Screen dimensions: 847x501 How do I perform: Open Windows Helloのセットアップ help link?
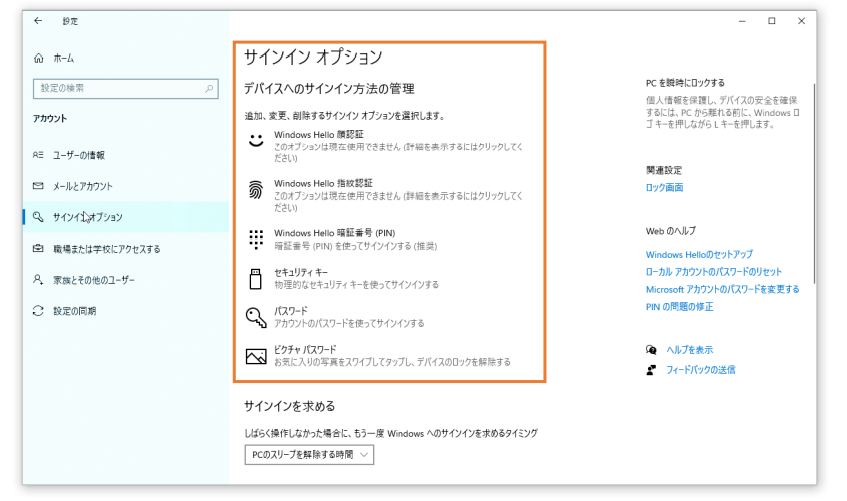click(x=699, y=255)
